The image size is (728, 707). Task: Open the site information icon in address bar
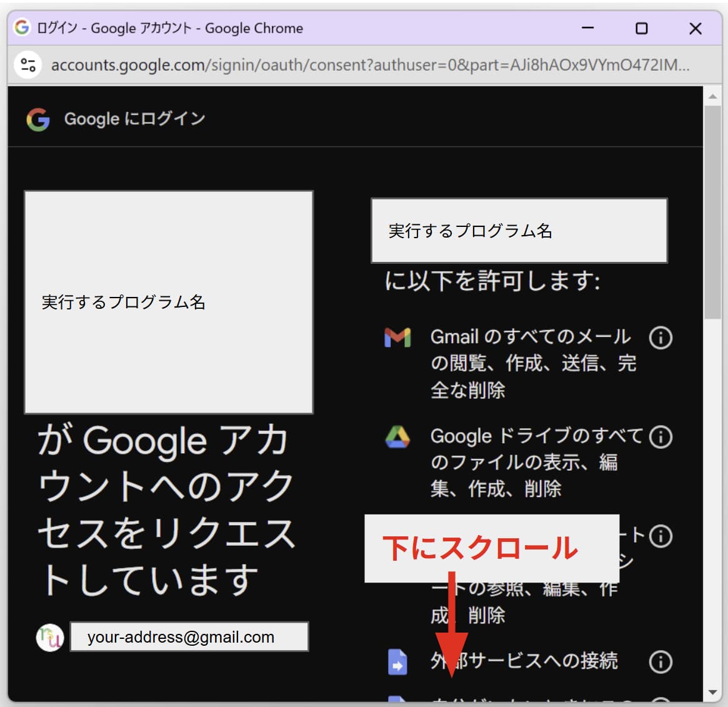click(x=28, y=65)
